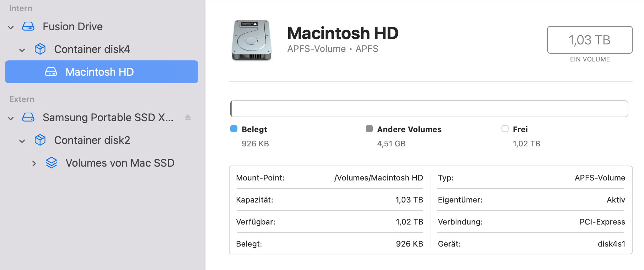The width and height of the screenshot is (644, 270).
Task: Select Macintosh HD in the sidebar
Action: pyautogui.click(x=100, y=72)
